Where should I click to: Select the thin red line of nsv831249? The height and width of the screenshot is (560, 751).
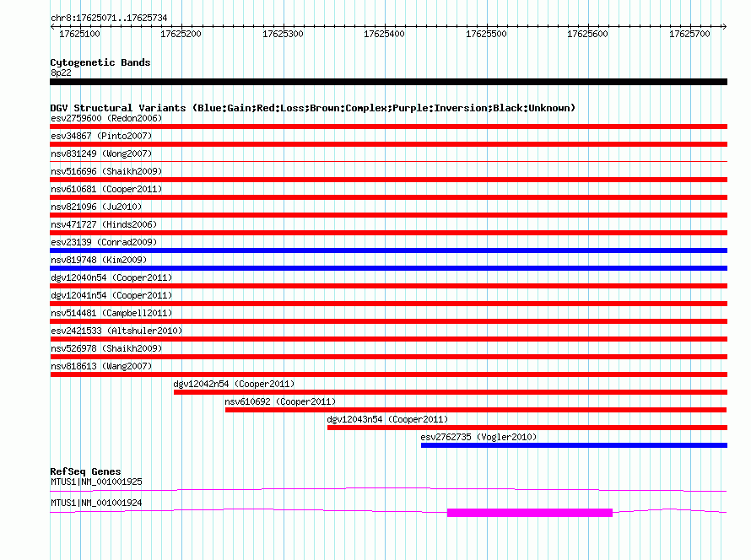tap(388, 162)
